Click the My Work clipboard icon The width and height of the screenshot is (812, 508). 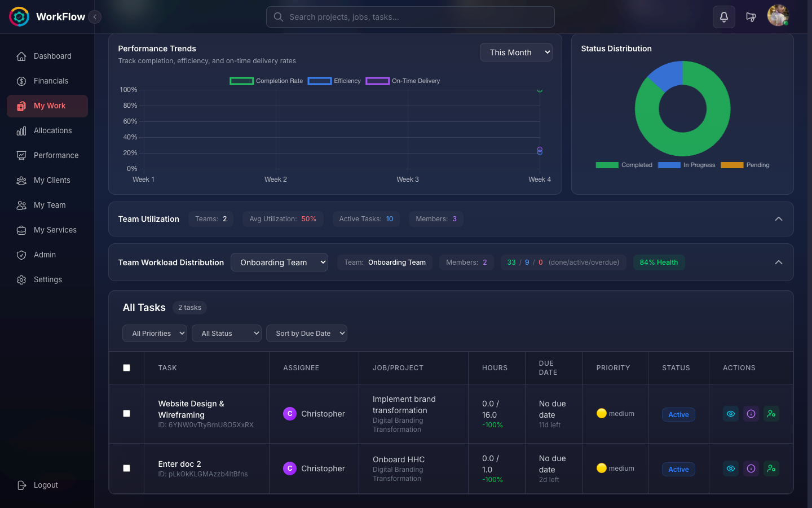(21, 106)
